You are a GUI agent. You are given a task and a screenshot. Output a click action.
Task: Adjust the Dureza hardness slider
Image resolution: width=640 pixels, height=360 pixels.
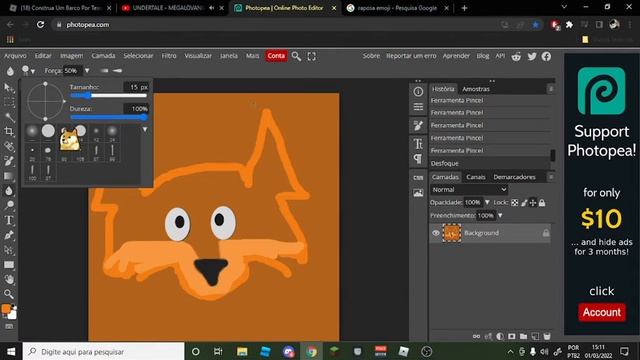(x=108, y=117)
